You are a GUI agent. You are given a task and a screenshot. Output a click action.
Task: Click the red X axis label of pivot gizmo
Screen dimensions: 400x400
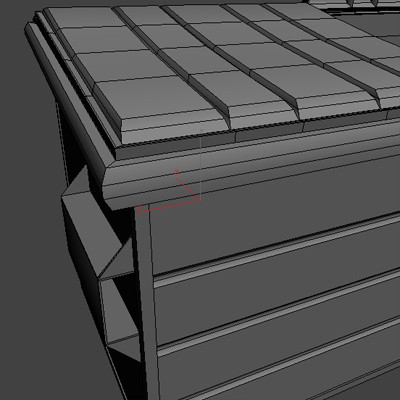pos(177,172)
